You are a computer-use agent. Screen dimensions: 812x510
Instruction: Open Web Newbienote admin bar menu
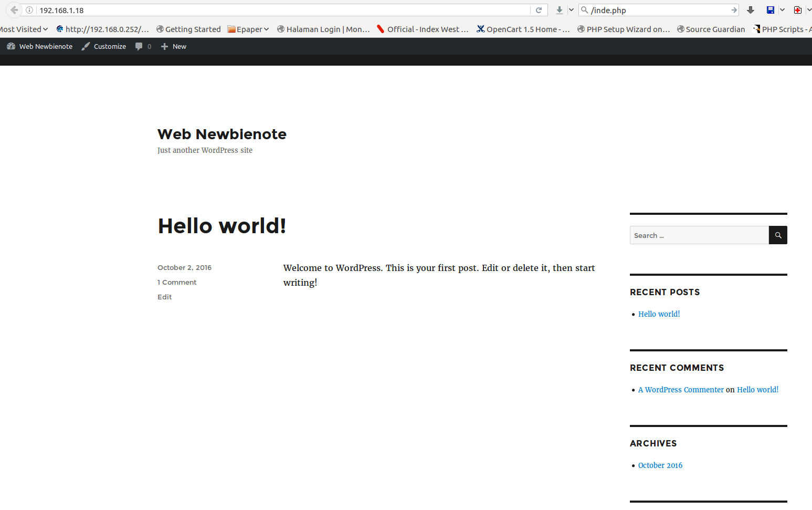point(40,46)
